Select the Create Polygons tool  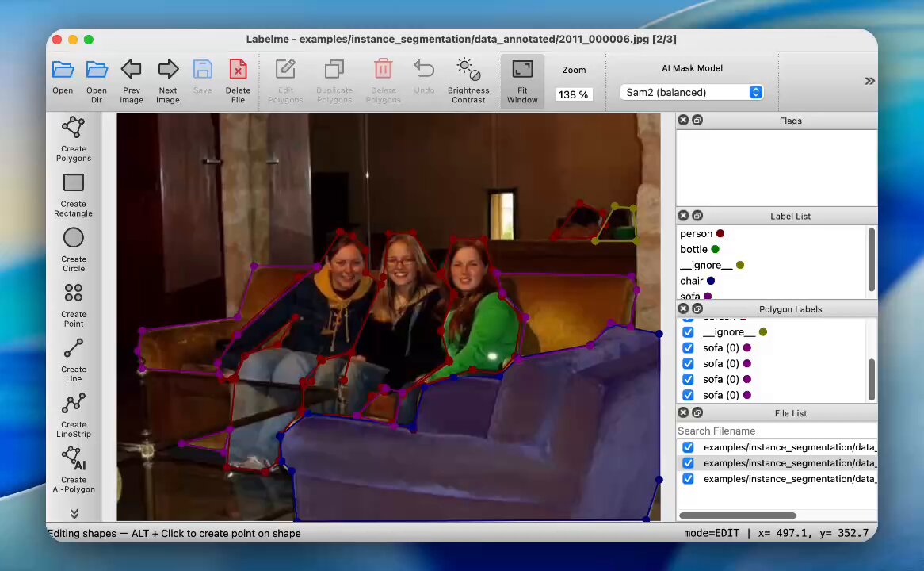click(74, 139)
